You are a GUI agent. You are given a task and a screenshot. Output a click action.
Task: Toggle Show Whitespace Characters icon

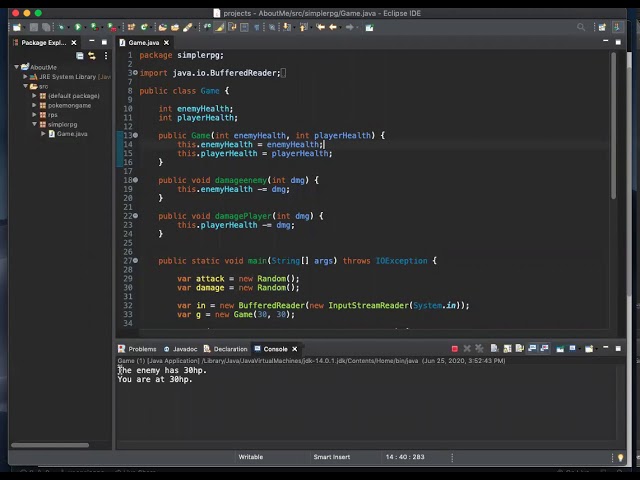tap(257, 27)
